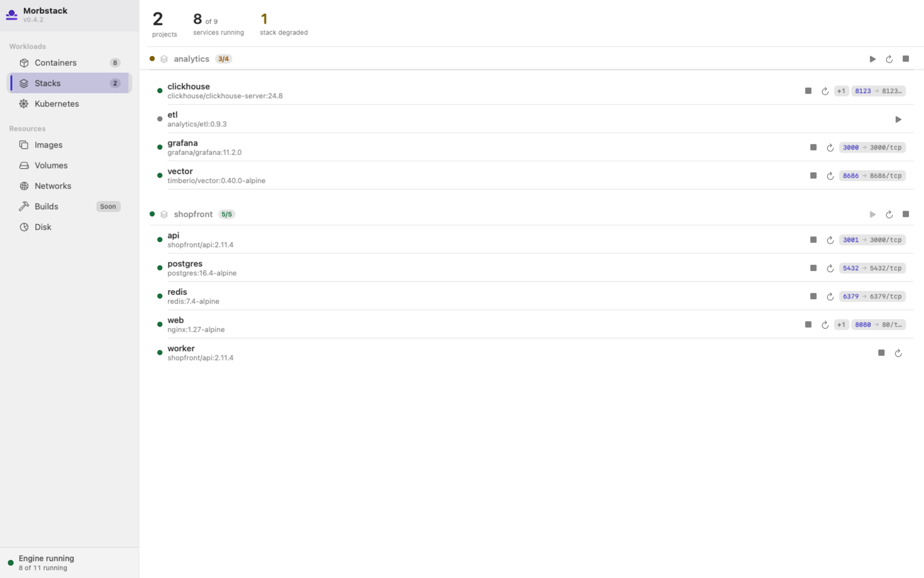
Task: Open vector port 8686 mapping
Action: pos(872,176)
